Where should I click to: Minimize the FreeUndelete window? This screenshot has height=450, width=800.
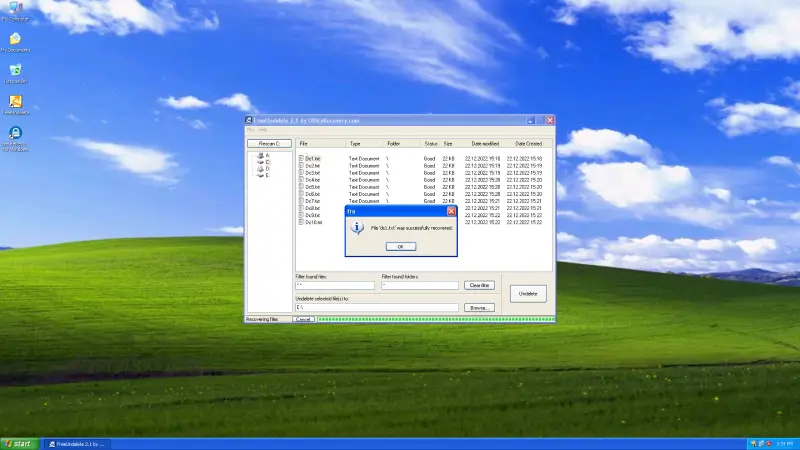pyautogui.click(x=531, y=120)
